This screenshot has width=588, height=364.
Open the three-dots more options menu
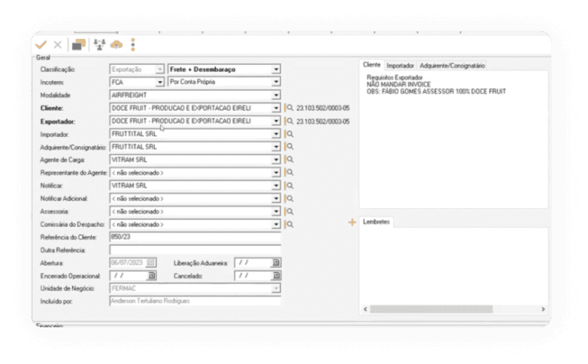132,44
